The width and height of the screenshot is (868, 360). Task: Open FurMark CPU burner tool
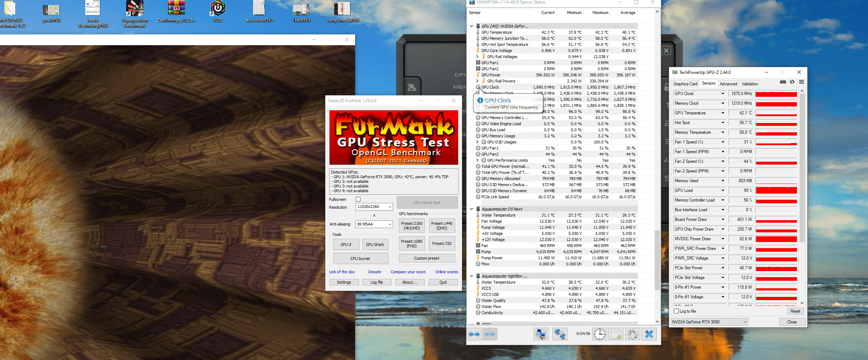pos(360,258)
